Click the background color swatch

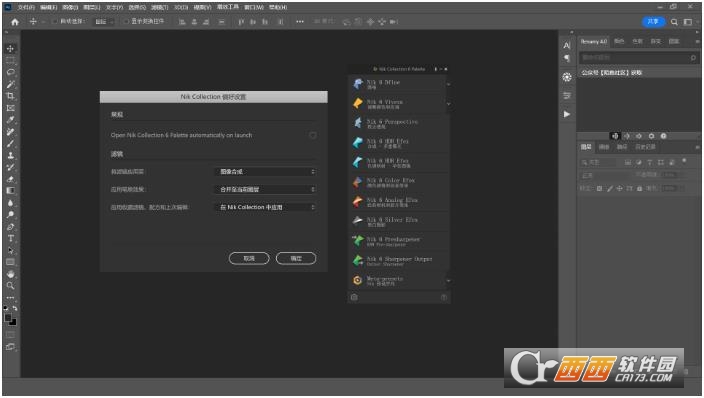[13, 323]
